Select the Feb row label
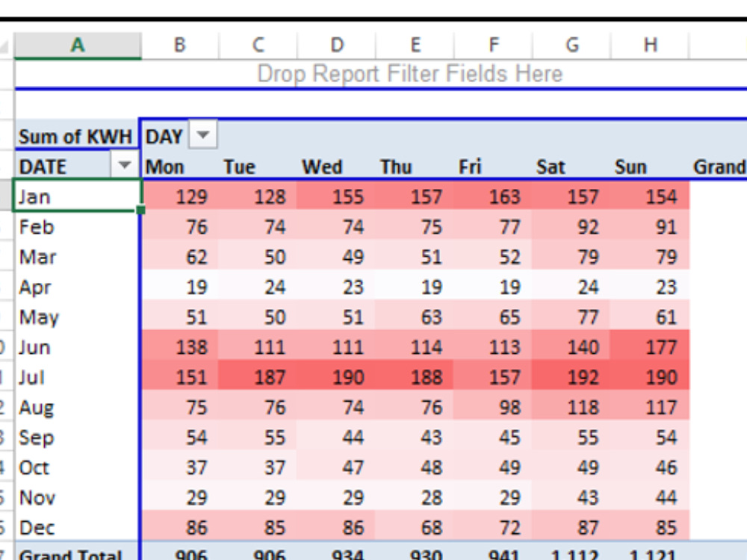The image size is (747, 560). click(x=36, y=227)
